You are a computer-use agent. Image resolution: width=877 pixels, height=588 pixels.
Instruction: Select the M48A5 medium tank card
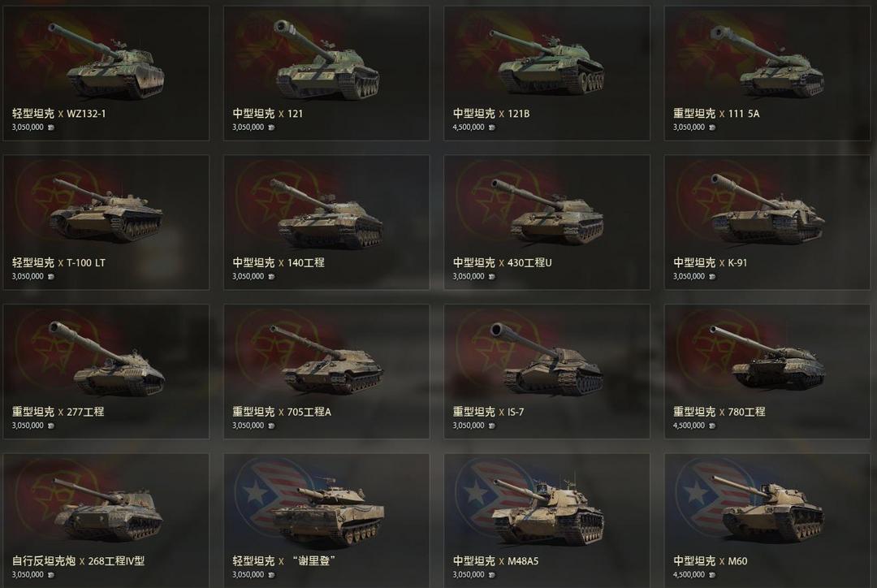(547, 521)
